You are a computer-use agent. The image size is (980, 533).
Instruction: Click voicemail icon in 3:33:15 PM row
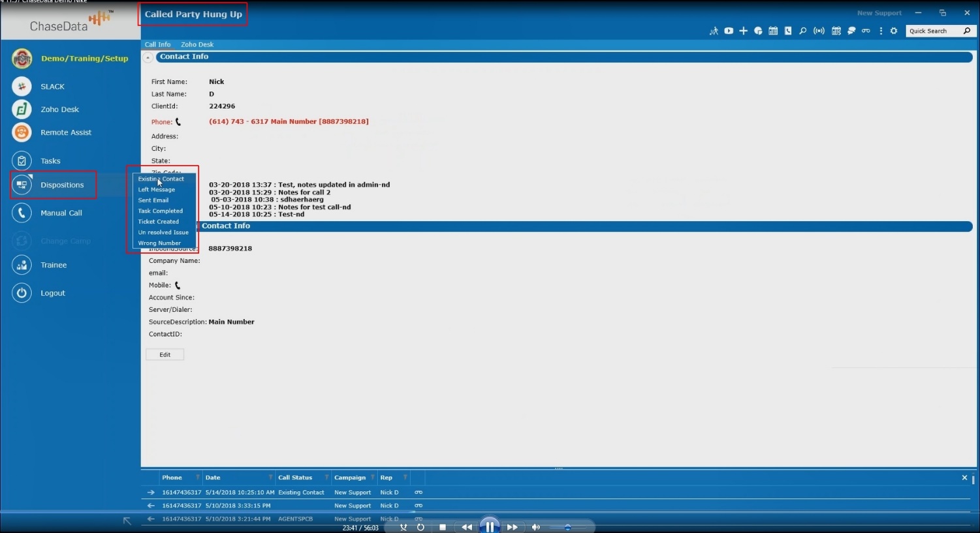(x=419, y=506)
